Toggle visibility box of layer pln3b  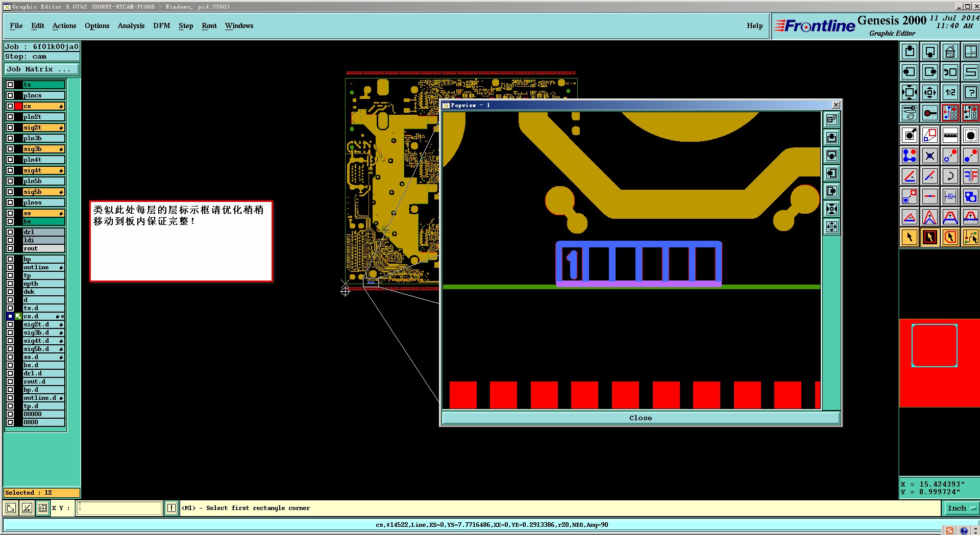(x=10, y=138)
